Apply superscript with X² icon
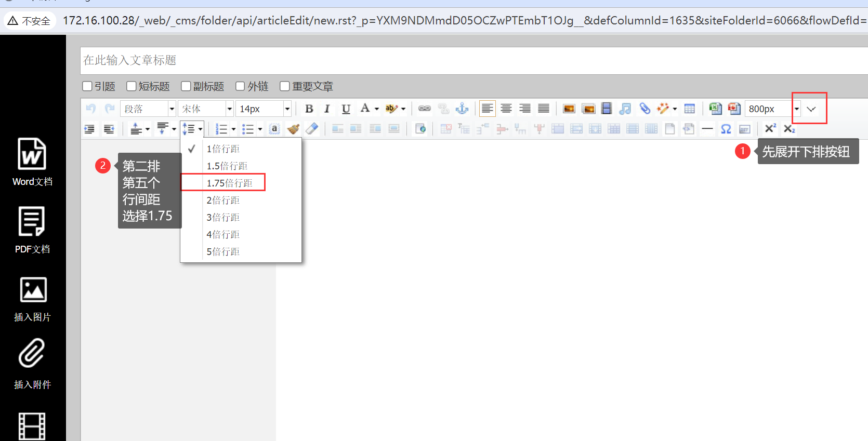Viewport: 868px width, 441px height. point(770,129)
